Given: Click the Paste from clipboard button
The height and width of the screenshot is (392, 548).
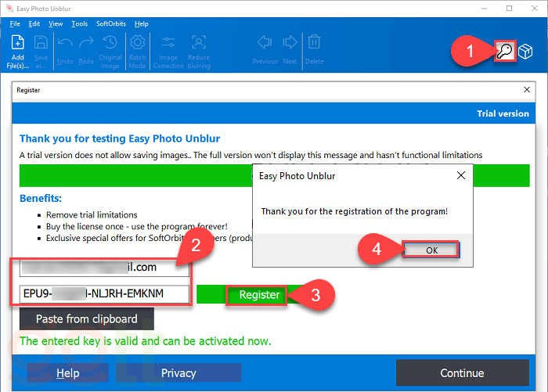Looking at the screenshot, I should [87, 318].
